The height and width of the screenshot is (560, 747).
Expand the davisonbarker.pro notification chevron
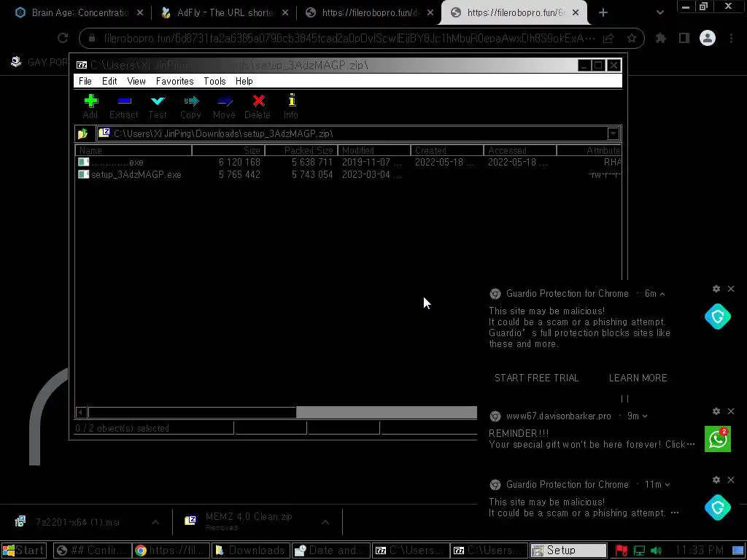[x=645, y=416]
